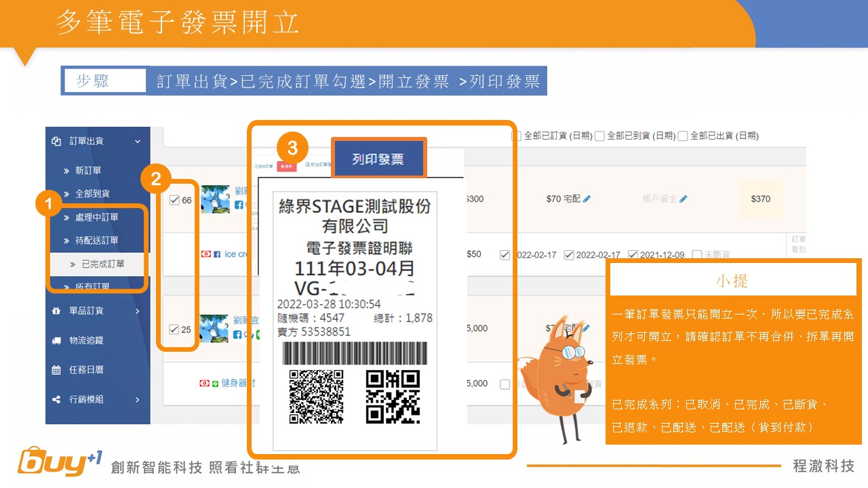
Task: Click the gift icon for 單品訂貨
Action: pos(56,311)
